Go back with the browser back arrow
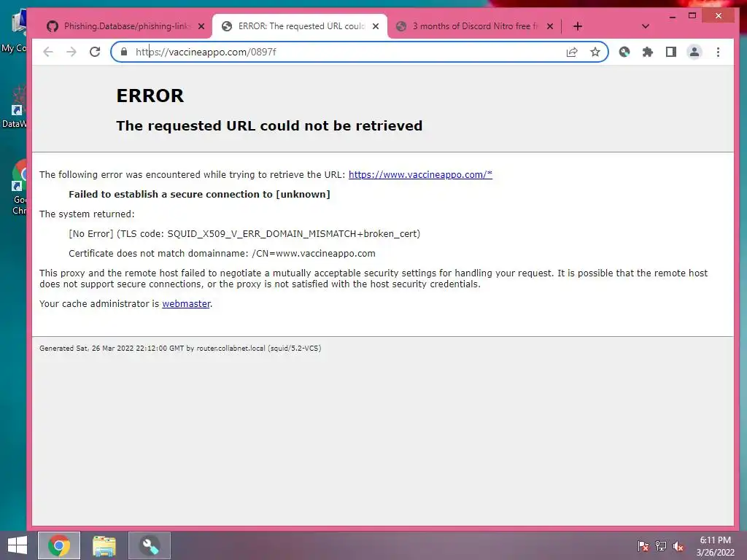Screen dimensions: 747x560 (x=48, y=52)
